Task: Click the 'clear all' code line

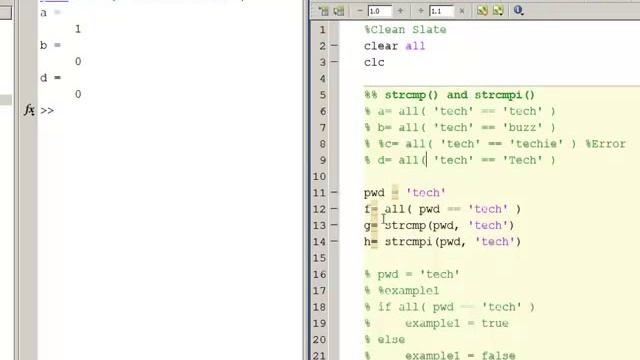Action: coord(394,46)
